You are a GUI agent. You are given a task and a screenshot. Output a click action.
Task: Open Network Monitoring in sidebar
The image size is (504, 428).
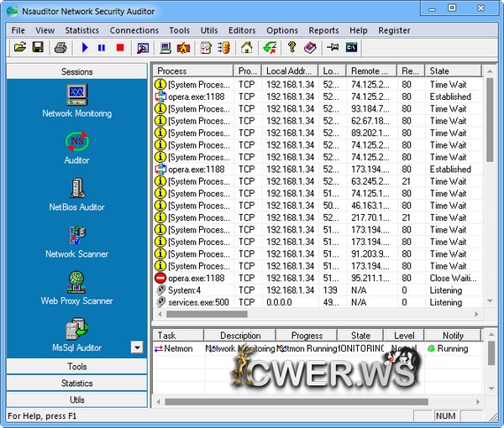[77, 100]
